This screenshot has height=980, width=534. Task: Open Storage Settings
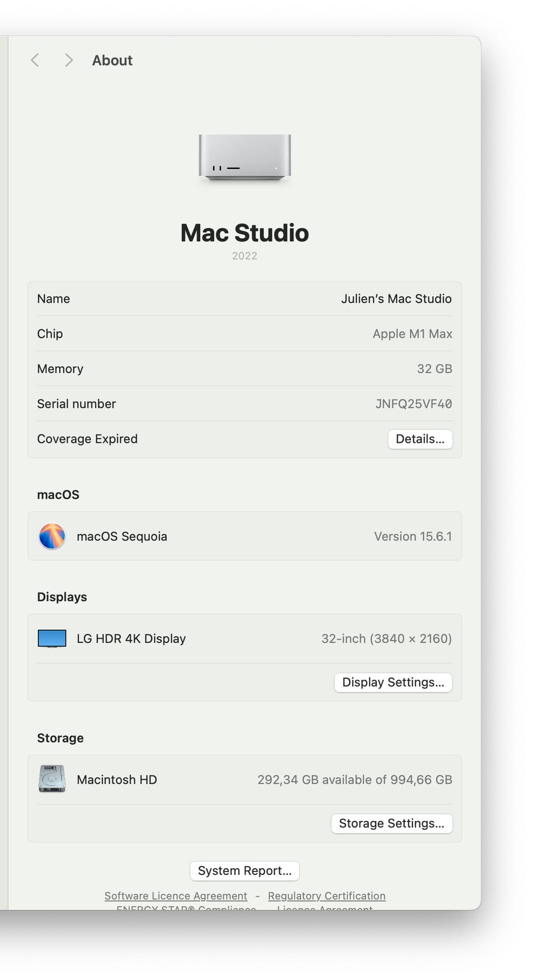(392, 823)
